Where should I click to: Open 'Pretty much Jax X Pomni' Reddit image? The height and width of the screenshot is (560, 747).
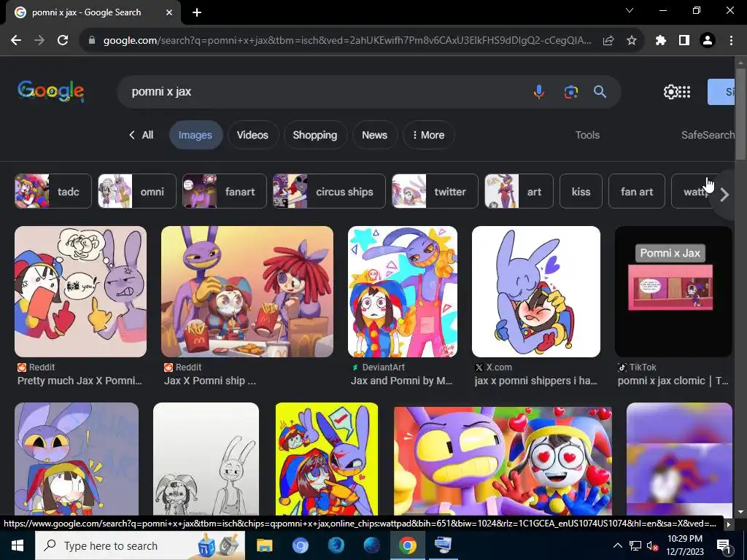click(80, 292)
